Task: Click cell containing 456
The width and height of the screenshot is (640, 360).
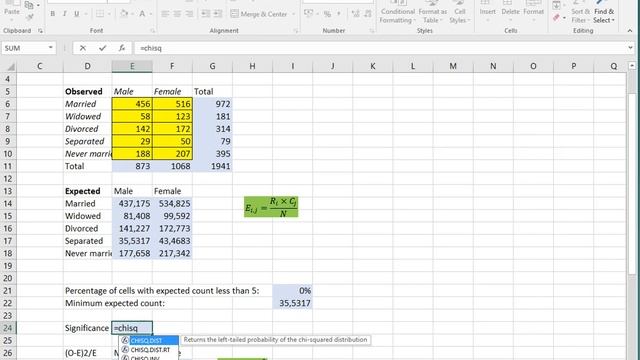Action: tap(132, 104)
